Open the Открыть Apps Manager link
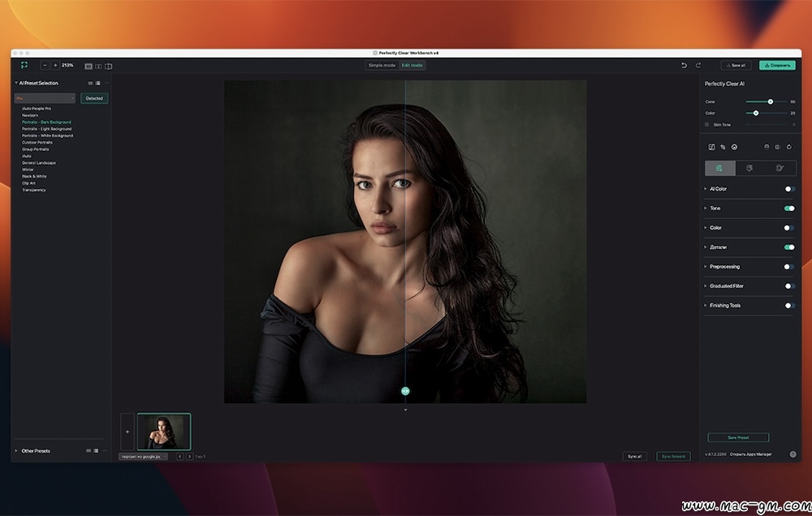The height and width of the screenshot is (516, 812). point(751,454)
